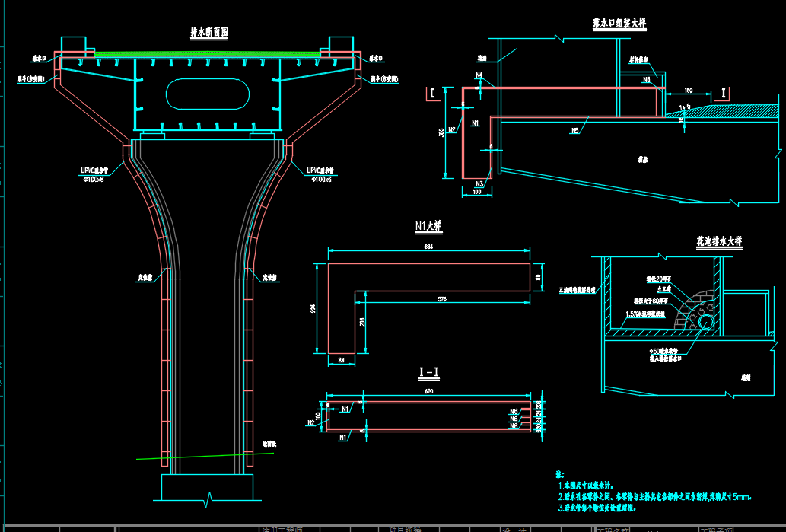Click the 落水口组装大样 heading text
The image size is (786, 532).
click(619, 24)
